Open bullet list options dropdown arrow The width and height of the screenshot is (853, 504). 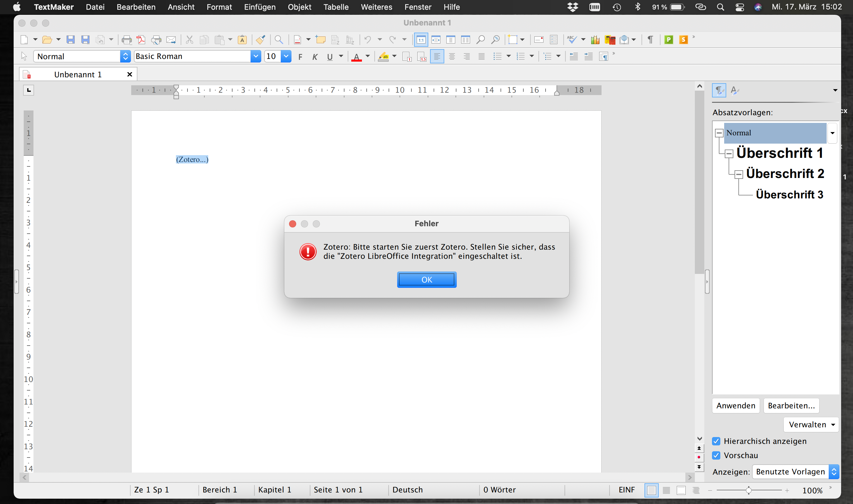[509, 56]
